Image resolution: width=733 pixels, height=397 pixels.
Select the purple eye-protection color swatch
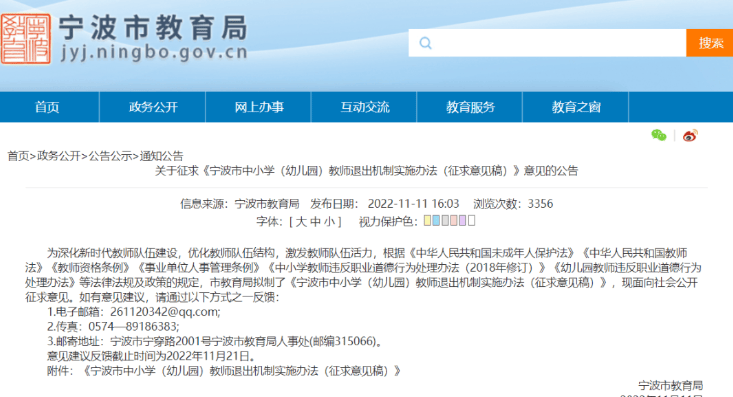click(x=462, y=221)
